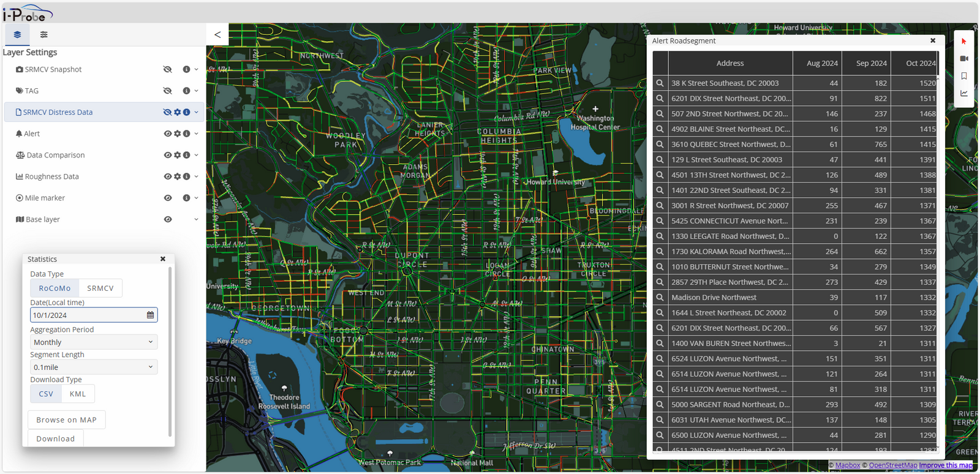Select KML download type
The height and width of the screenshot is (474, 980).
point(78,394)
